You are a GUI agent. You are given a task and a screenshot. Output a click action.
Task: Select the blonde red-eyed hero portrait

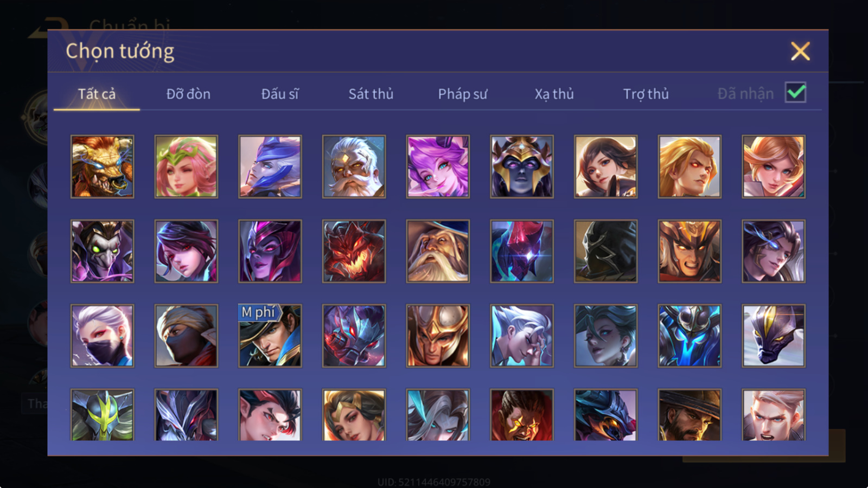(690, 166)
